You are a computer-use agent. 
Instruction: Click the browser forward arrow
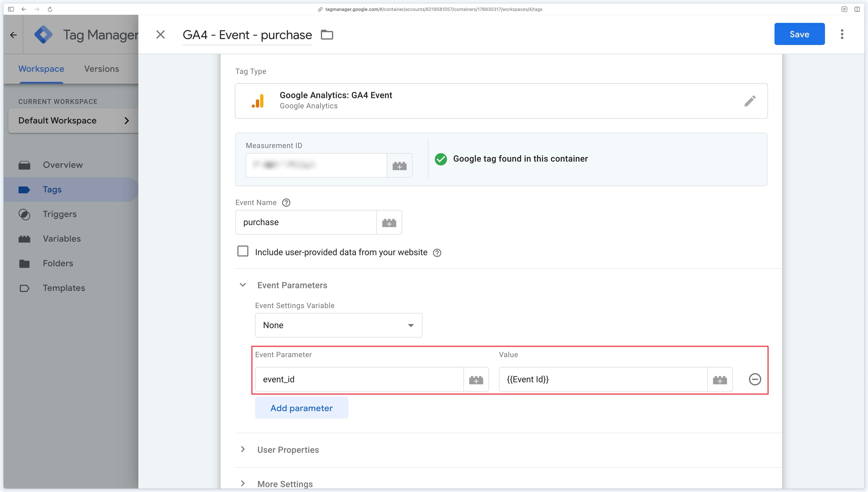tap(37, 9)
